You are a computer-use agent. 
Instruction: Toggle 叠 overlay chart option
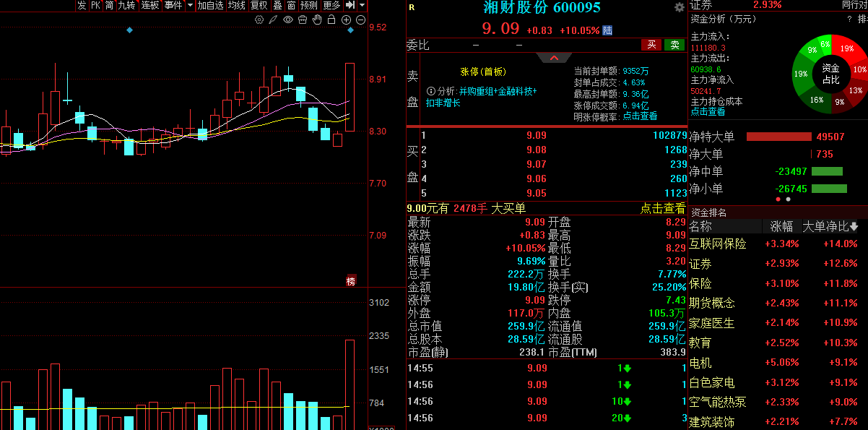coord(277,5)
